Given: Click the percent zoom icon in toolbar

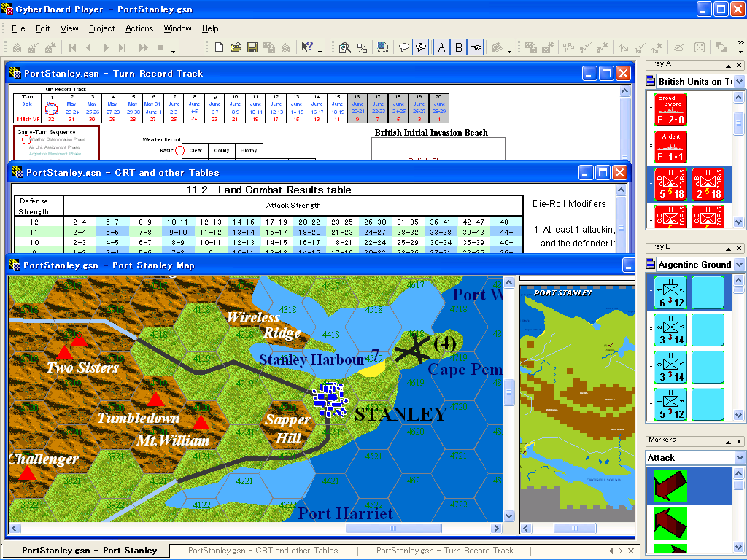Looking at the screenshot, I should point(362,47).
